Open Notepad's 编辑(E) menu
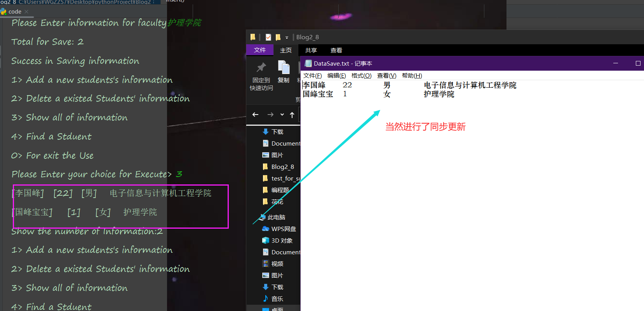Screen dimensions: 644x311 pyautogui.click(x=337, y=76)
